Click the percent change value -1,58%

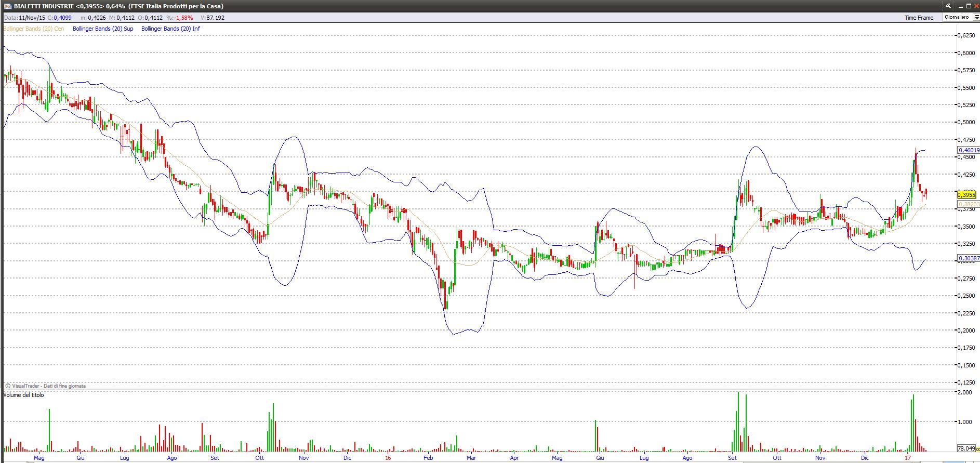coord(184,18)
